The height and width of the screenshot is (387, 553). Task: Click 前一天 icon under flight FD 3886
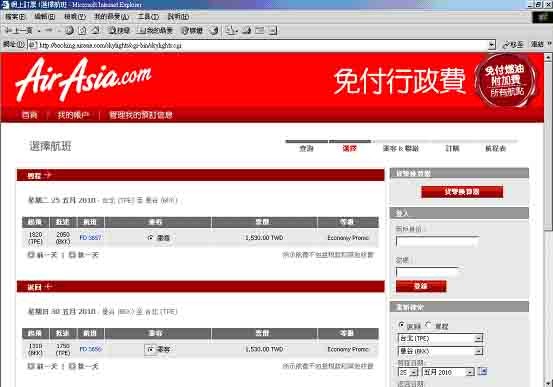point(31,366)
